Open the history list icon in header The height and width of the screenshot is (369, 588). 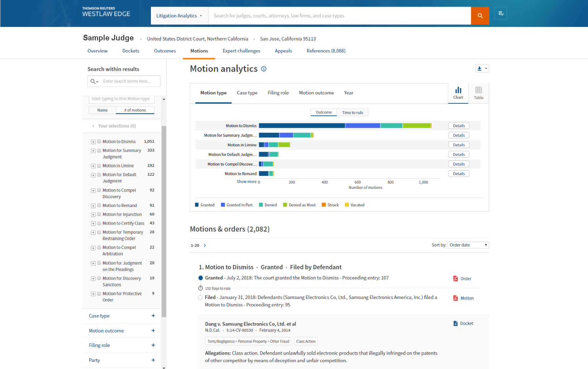click(500, 13)
